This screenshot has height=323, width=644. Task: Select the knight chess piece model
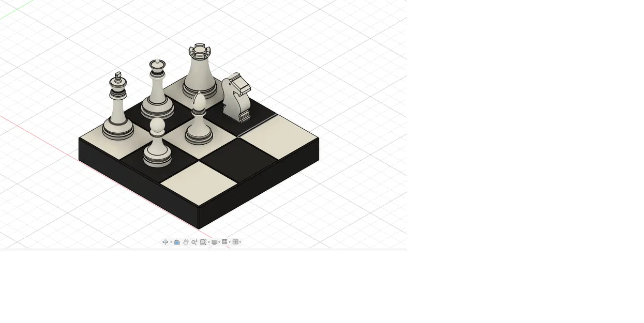click(x=236, y=98)
